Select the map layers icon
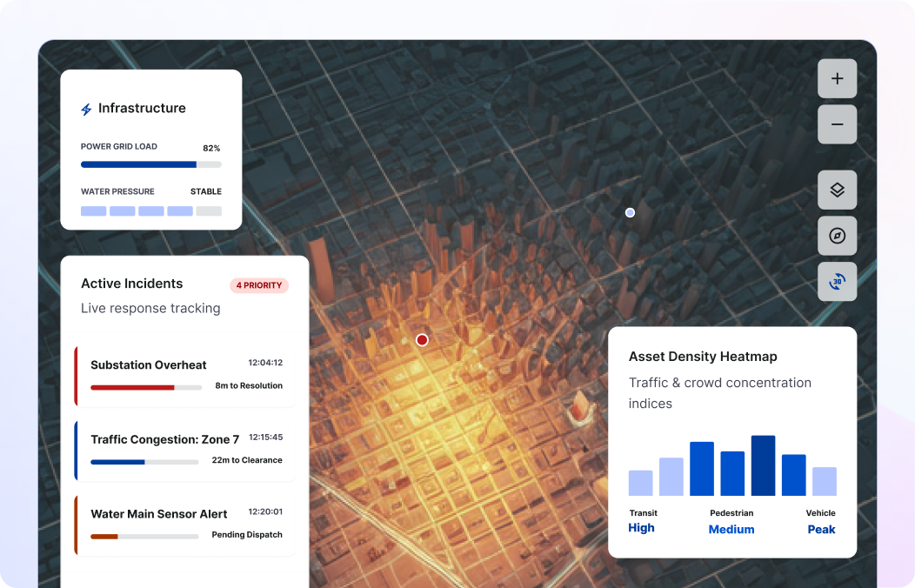 [837, 190]
